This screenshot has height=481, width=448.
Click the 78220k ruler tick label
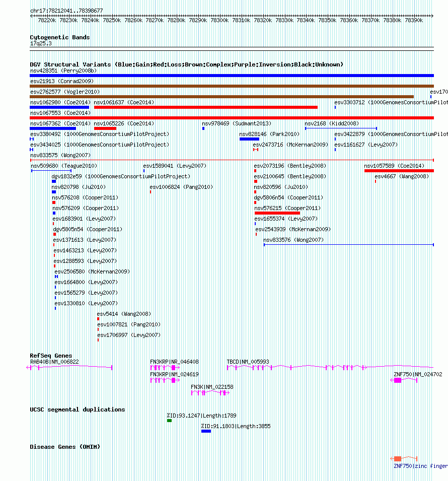coord(47,20)
